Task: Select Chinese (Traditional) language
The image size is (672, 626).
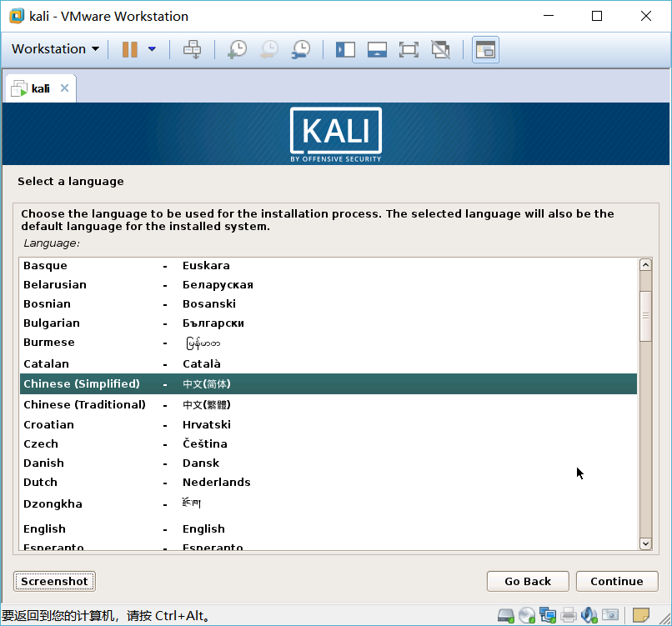Action: (x=328, y=405)
